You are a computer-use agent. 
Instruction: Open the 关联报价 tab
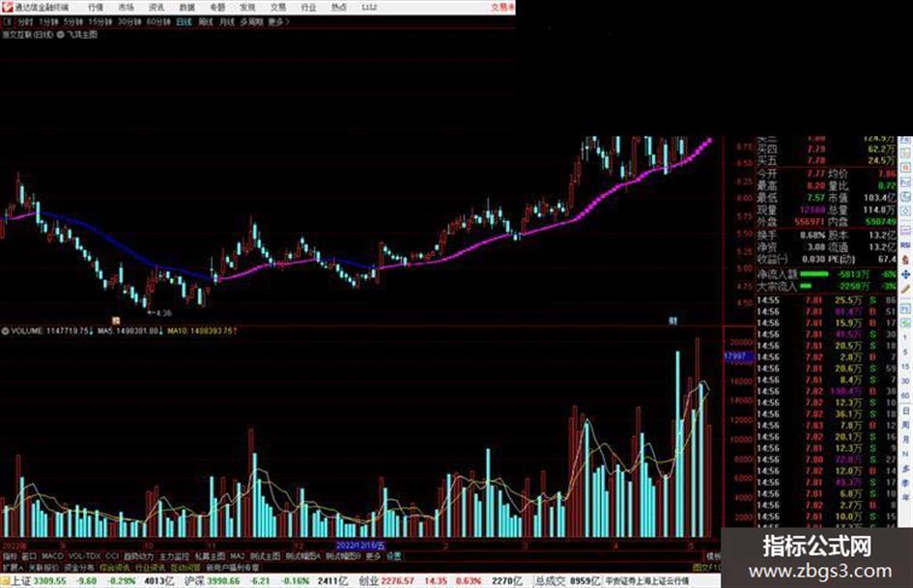(x=43, y=567)
